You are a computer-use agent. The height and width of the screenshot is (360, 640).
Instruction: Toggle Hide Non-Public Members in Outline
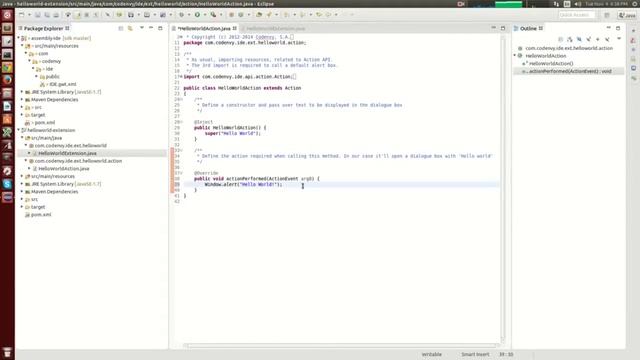598,39
